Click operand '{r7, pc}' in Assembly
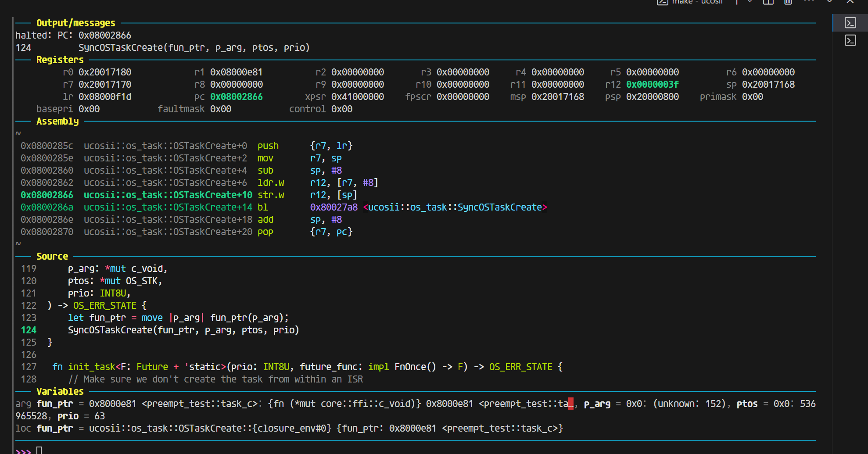The height and width of the screenshot is (454, 868). pyautogui.click(x=331, y=232)
